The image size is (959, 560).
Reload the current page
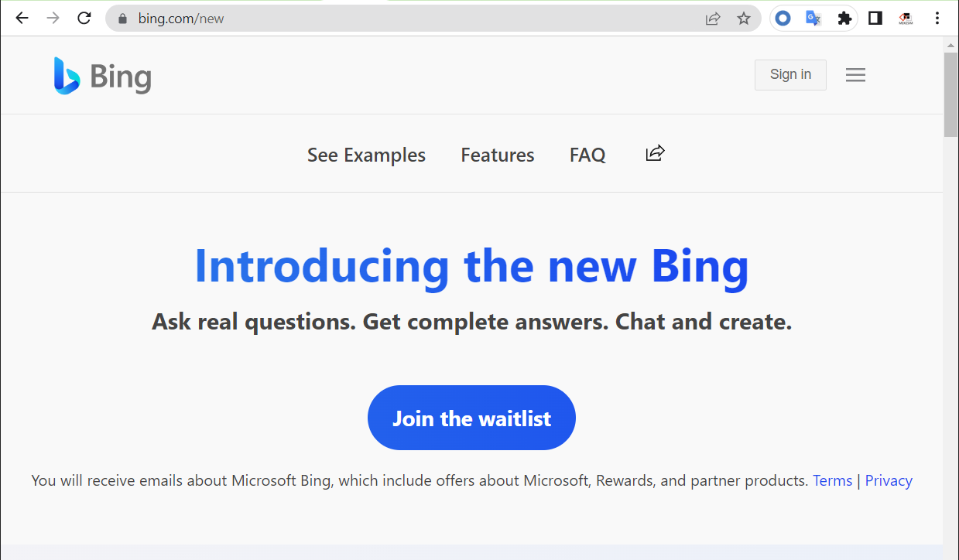(84, 19)
